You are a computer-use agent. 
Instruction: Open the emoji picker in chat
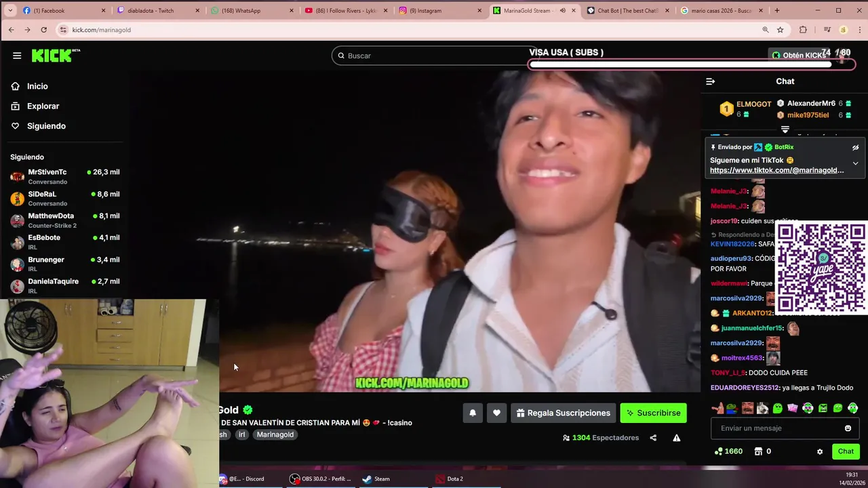click(x=848, y=428)
